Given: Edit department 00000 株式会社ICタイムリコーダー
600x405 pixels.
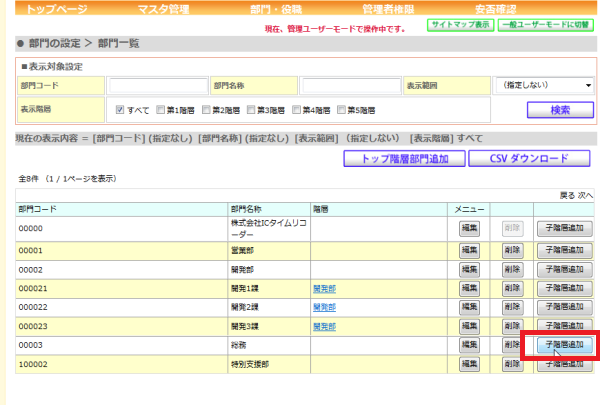Looking at the screenshot, I should (469, 229).
